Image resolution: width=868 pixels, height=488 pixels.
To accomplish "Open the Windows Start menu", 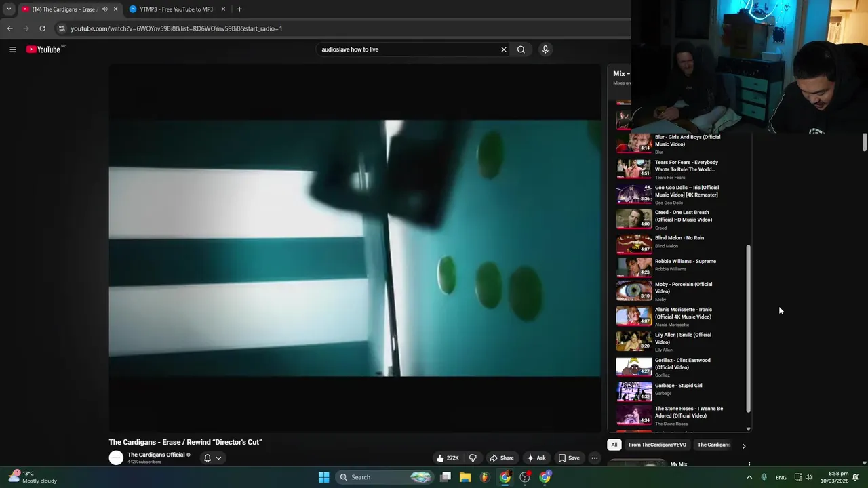I will pos(323,477).
